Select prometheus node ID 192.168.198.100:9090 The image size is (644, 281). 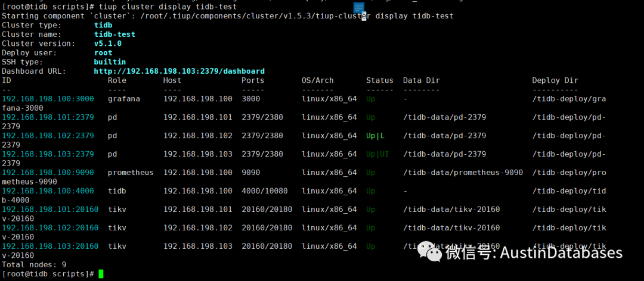(48, 173)
